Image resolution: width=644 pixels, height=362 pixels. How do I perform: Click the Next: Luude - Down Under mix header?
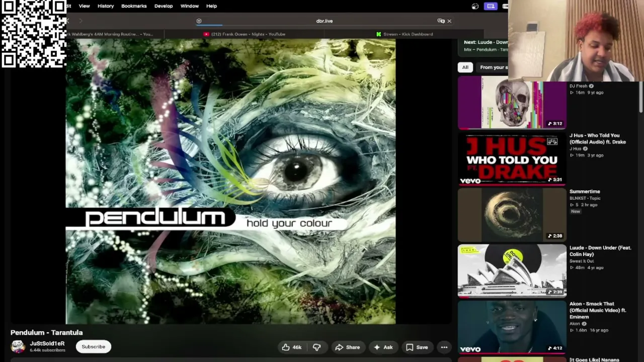(486, 42)
